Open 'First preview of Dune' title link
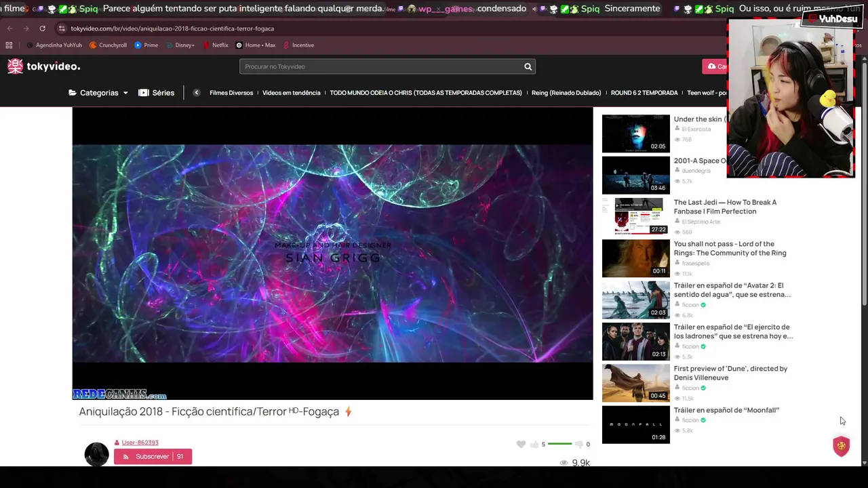The height and width of the screenshot is (488, 868). [x=730, y=373]
